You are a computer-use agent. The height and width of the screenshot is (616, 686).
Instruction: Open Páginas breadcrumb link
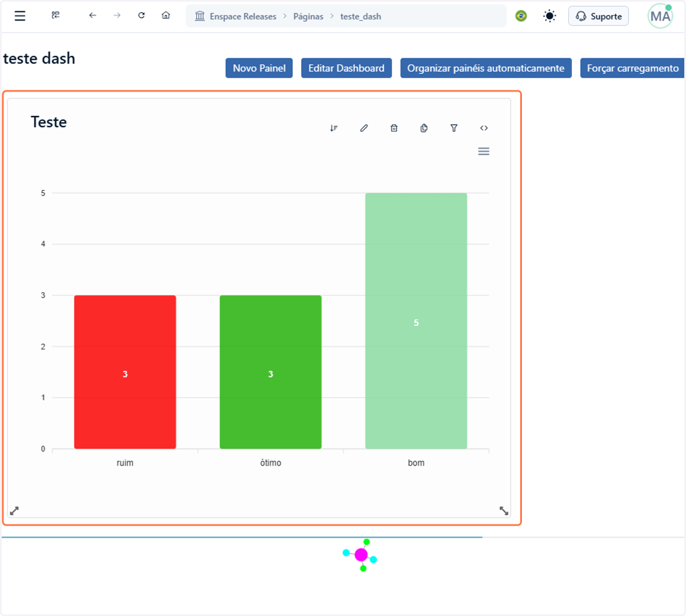coord(308,17)
